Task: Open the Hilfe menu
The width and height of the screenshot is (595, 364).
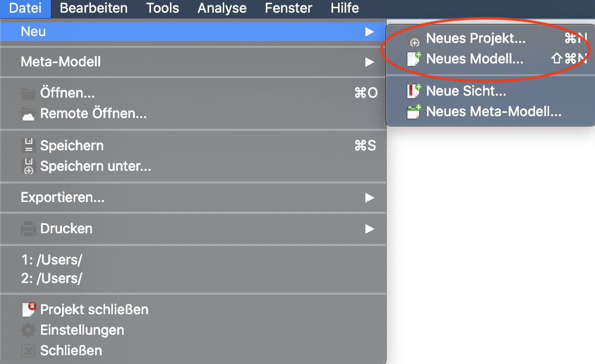Action: coord(344,8)
